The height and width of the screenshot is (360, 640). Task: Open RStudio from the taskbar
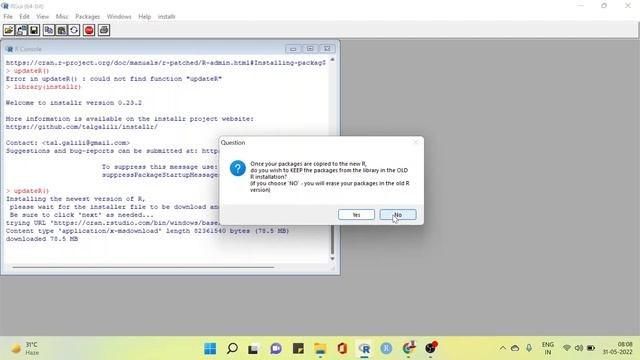pyautogui.click(x=386, y=348)
